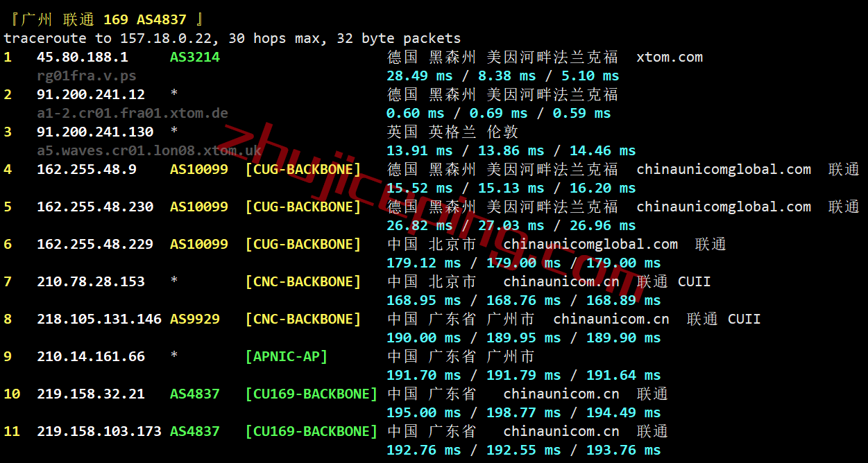Select hostname a1-2.cr01.fra01.xtom.de

point(133,113)
